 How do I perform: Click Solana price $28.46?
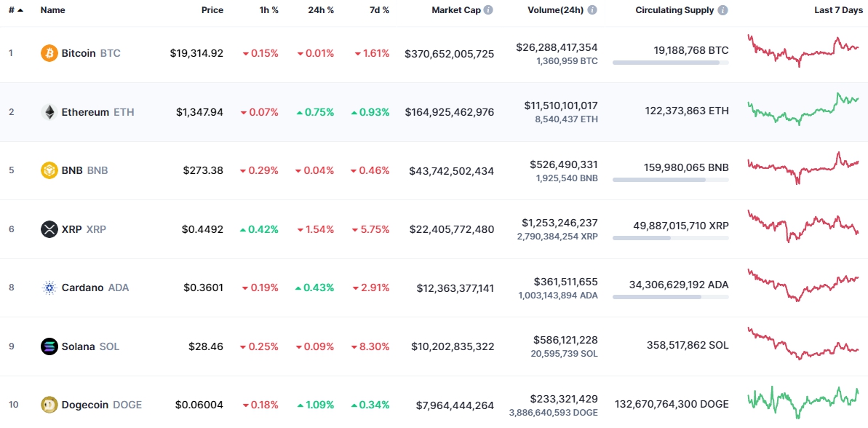(x=206, y=346)
